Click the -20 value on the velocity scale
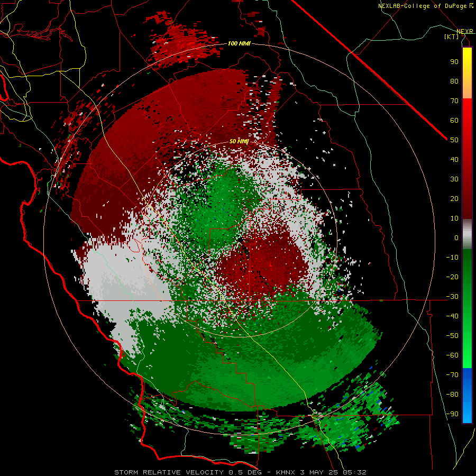Viewport: 476px width, 476px height. pos(452,277)
